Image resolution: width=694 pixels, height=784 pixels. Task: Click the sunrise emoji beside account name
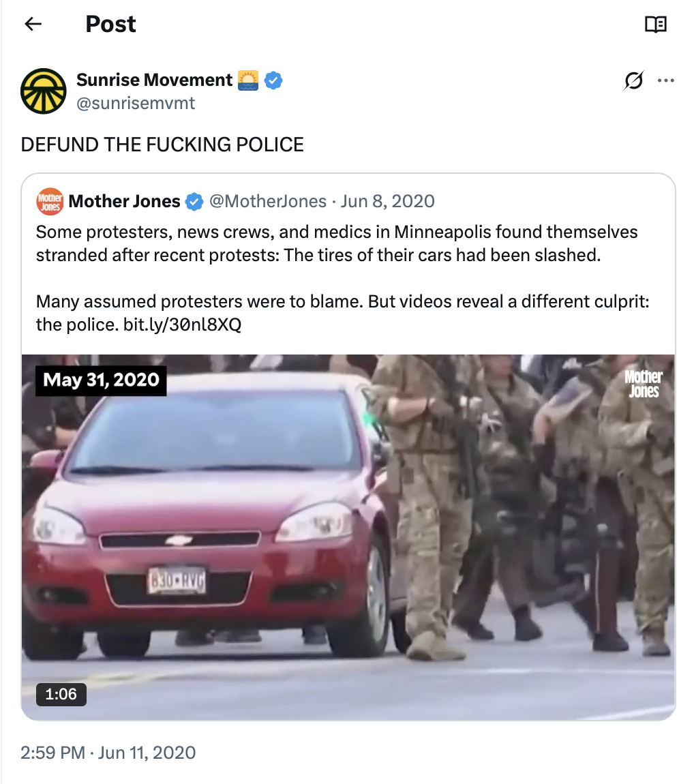tap(248, 80)
